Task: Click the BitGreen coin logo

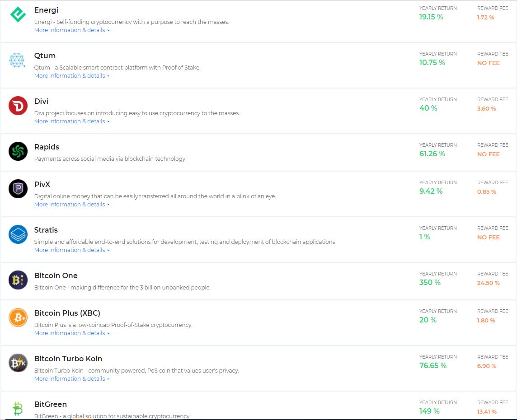Action: 18,408
